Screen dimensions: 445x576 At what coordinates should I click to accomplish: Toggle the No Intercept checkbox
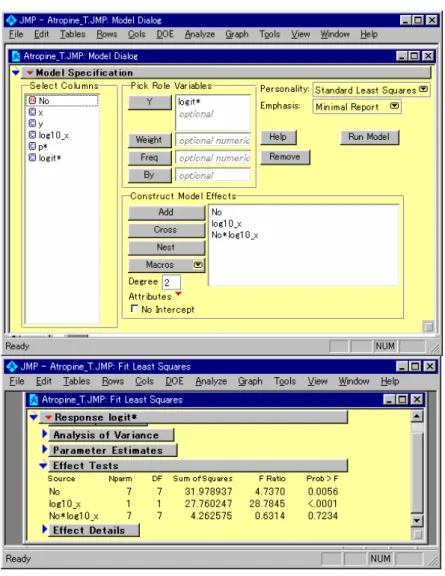coord(134,309)
